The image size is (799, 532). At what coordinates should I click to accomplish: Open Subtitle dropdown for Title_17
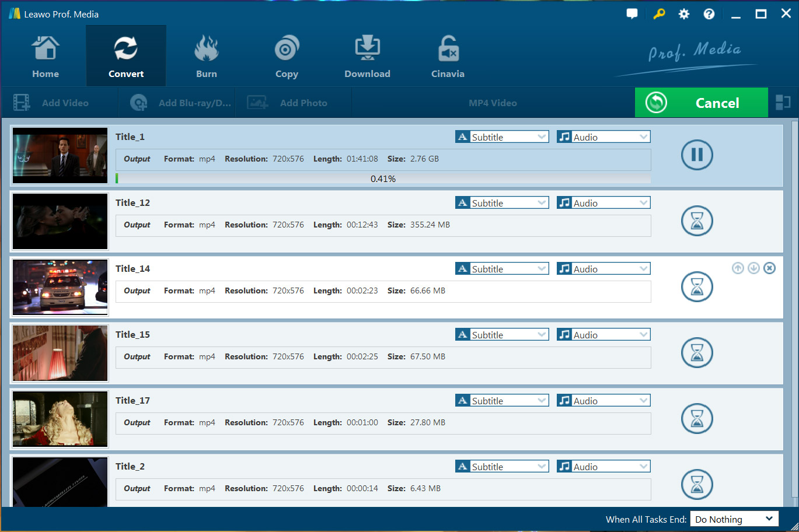502,401
